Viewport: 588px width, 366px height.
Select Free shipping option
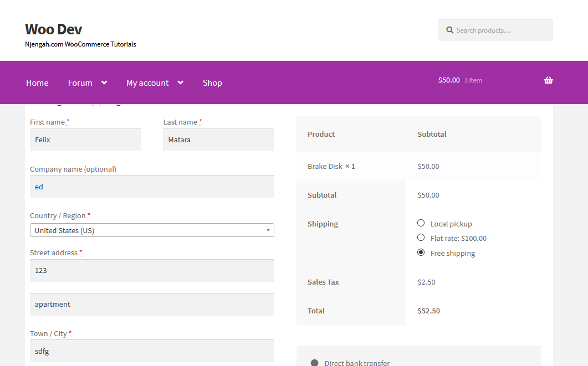(x=421, y=252)
